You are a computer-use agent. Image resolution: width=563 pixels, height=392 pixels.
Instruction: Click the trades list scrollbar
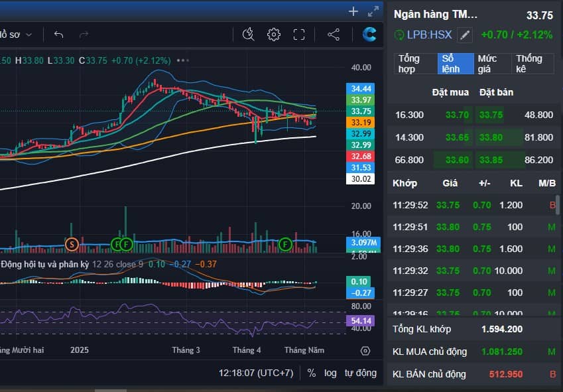pyautogui.click(x=558, y=204)
